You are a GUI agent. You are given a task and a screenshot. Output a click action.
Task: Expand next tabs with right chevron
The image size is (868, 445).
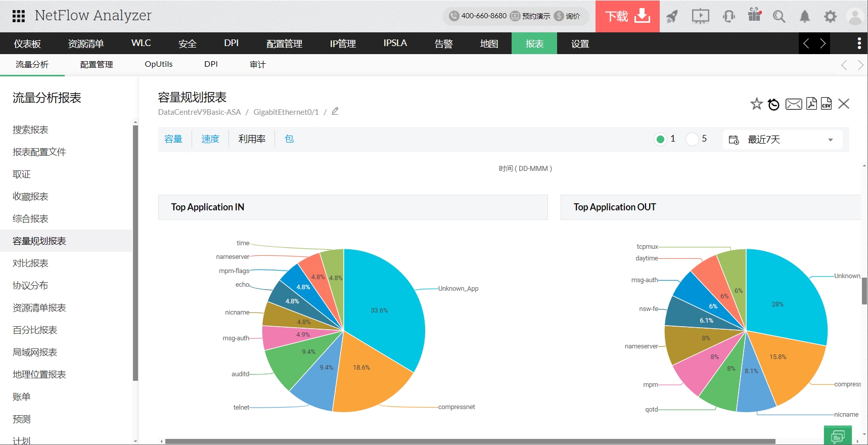pyautogui.click(x=823, y=43)
